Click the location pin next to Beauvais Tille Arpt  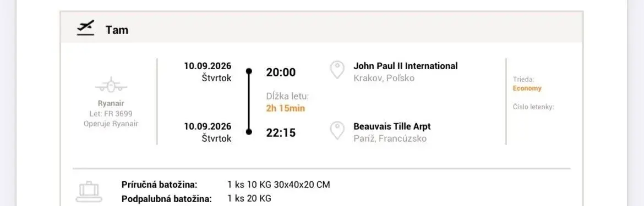click(337, 131)
